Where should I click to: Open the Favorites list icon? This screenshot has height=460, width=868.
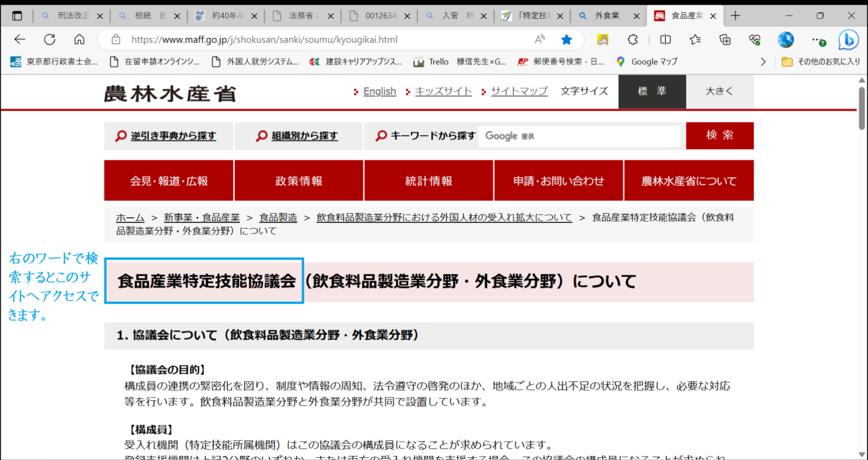(x=695, y=39)
